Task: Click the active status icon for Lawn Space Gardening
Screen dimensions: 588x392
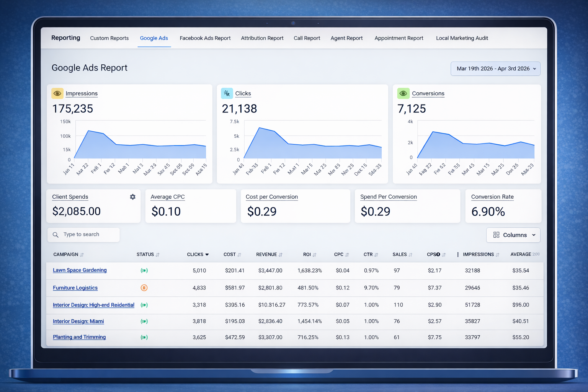Action: 144,270
